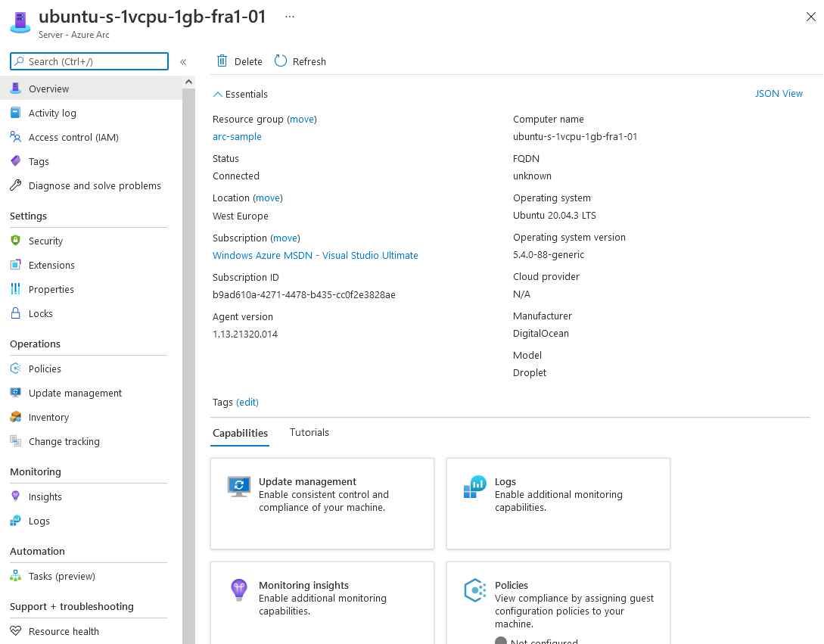The image size is (824, 644).
Task: Click move link next to Location
Action: pyautogui.click(x=268, y=198)
